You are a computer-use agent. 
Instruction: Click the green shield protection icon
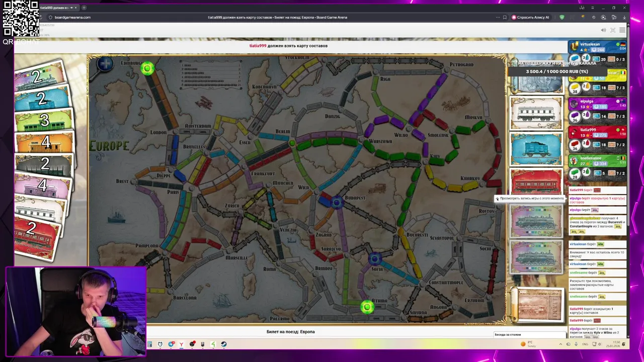pos(562,17)
